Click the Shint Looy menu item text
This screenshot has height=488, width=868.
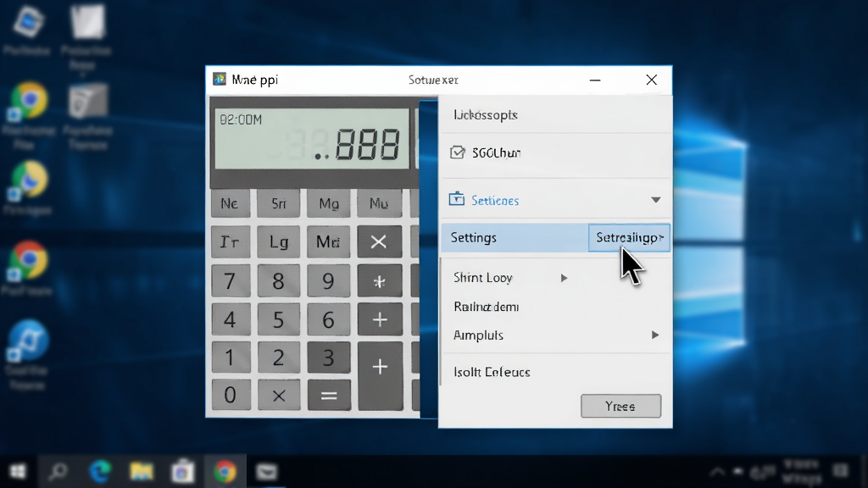(x=482, y=278)
